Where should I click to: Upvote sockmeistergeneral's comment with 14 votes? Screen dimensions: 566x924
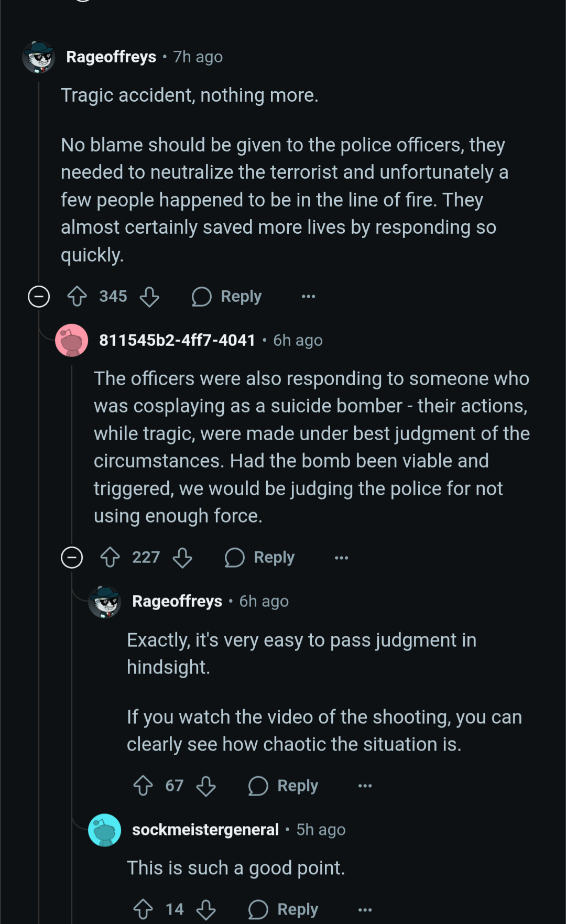click(143, 909)
